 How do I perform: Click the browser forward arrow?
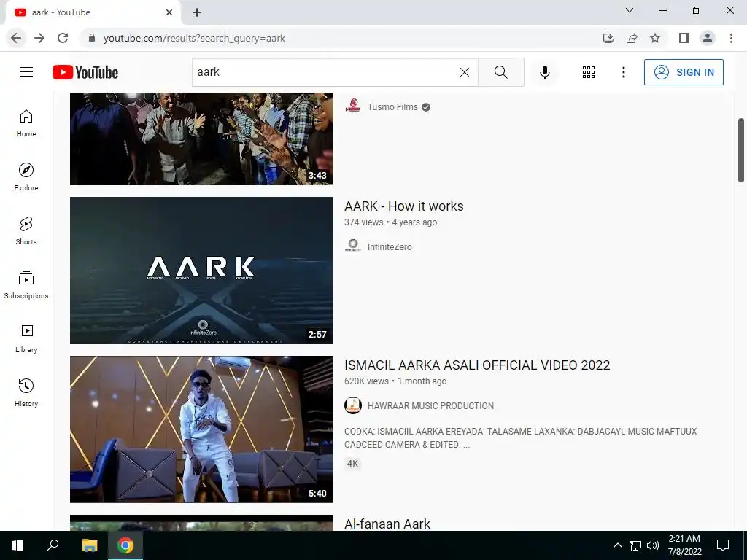(39, 38)
